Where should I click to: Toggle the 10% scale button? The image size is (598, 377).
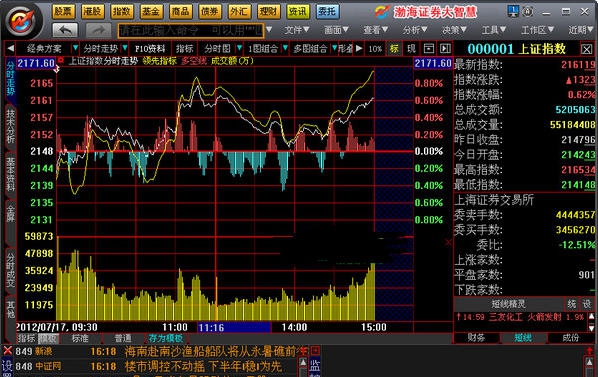375,48
